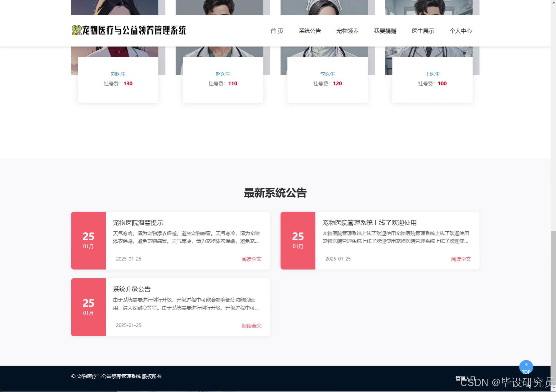Open 刘医生 doctor profile link
This screenshot has width=556, height=392.
(x=118, y=74)
